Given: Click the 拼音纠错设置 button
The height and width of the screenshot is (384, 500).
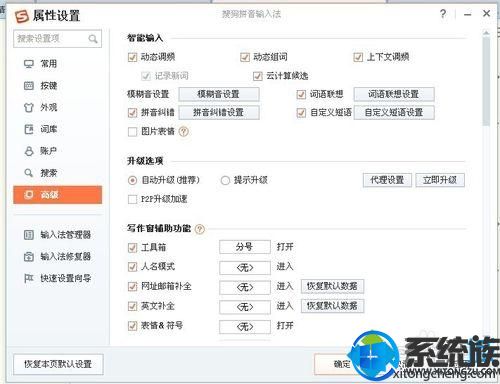Looking at the screenshot, I should 219,112.
